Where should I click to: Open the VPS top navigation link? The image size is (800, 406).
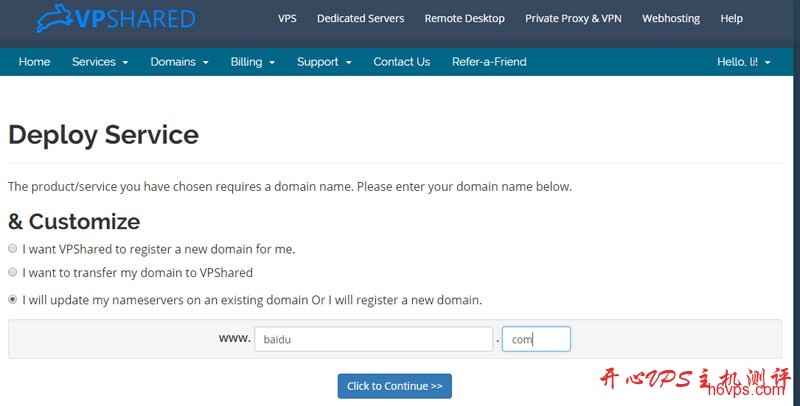[x=287, y=19]
